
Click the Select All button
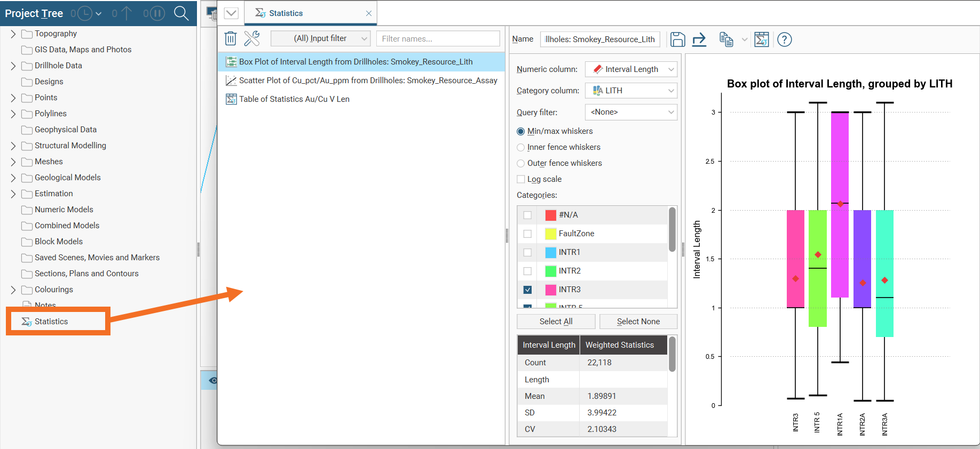pyautogui.click(x=556, y=322)
